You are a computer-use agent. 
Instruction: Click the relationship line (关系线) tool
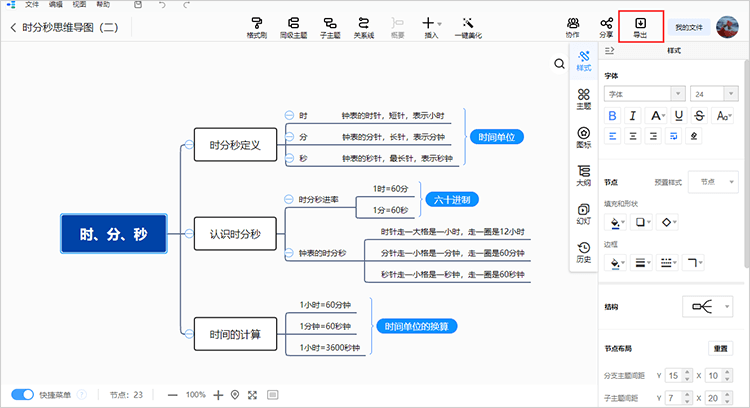tap(364, 27)
